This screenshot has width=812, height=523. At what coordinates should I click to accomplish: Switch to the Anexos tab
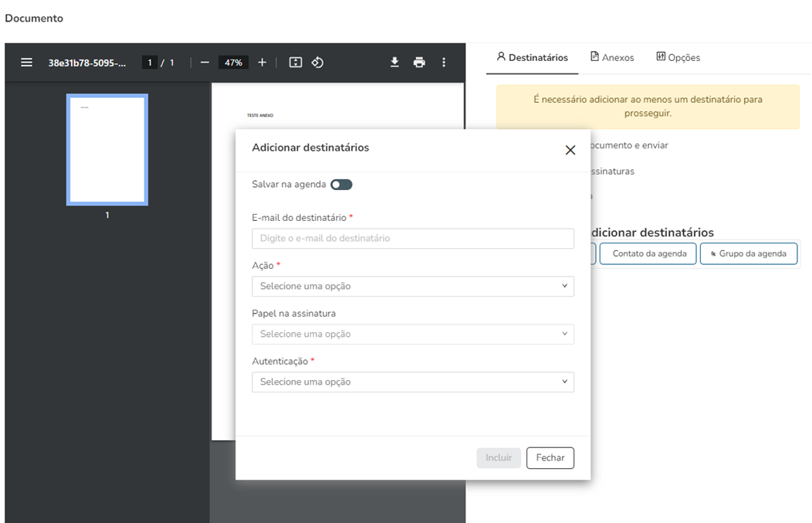[x=612, y=58]
